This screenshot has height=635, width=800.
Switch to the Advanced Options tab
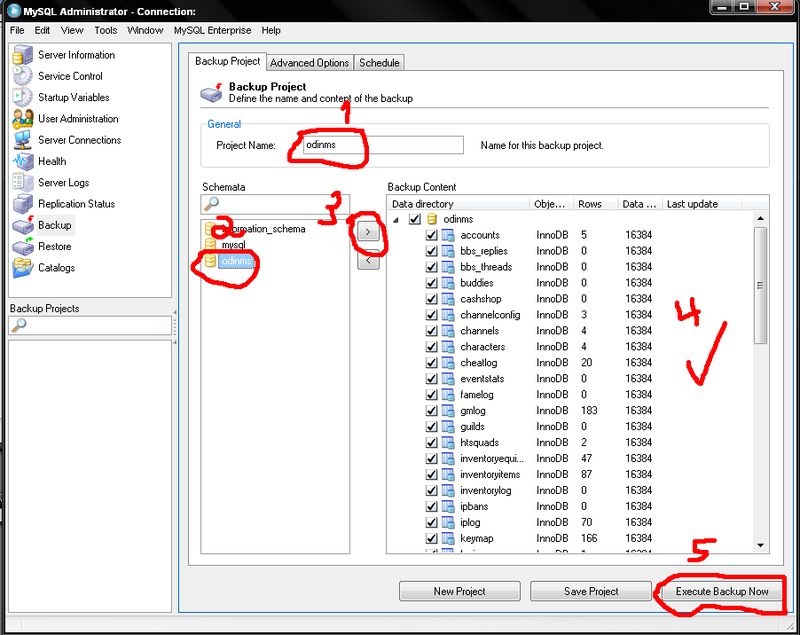pos(310,63)
